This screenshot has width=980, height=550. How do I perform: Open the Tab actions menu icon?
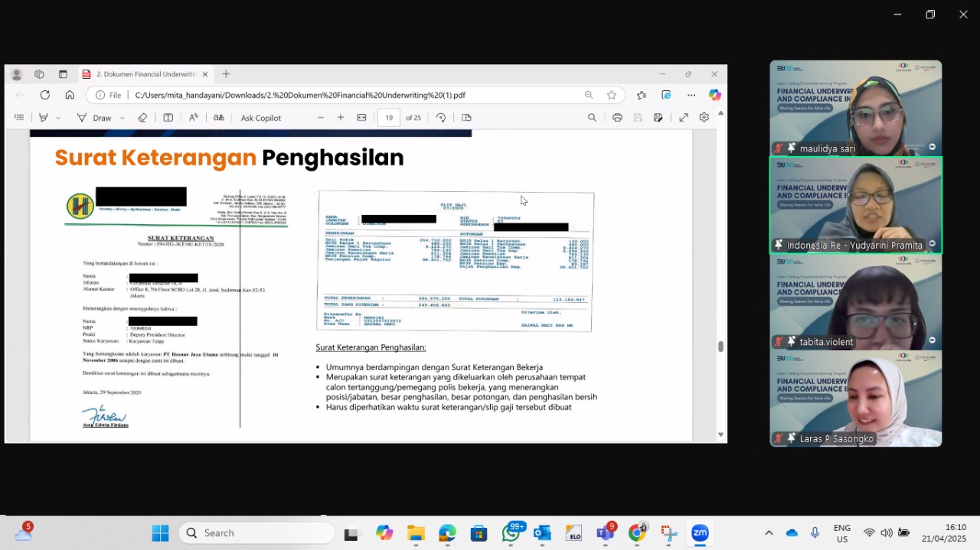[63, 74]
